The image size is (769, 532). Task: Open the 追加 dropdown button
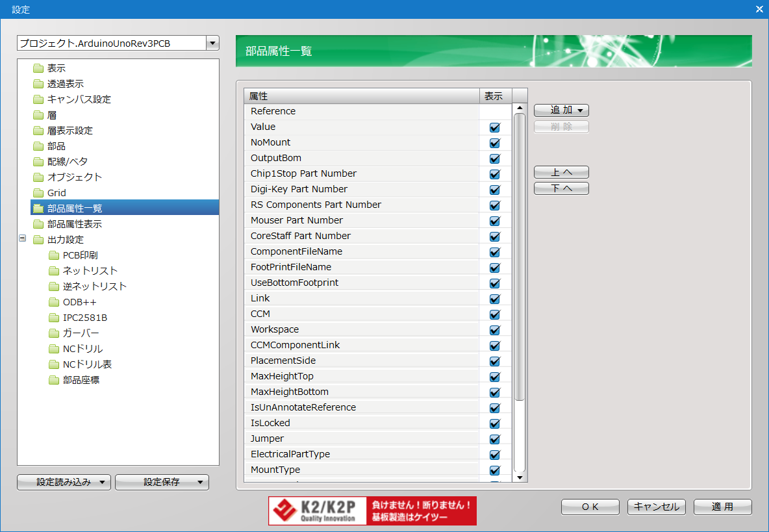pyautogui.click(x=561, y=110)
